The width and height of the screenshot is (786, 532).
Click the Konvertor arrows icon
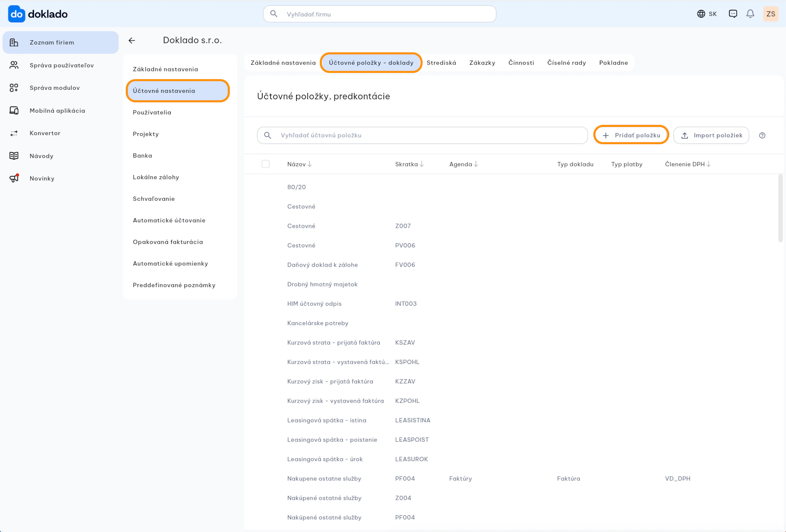[14, 133]
